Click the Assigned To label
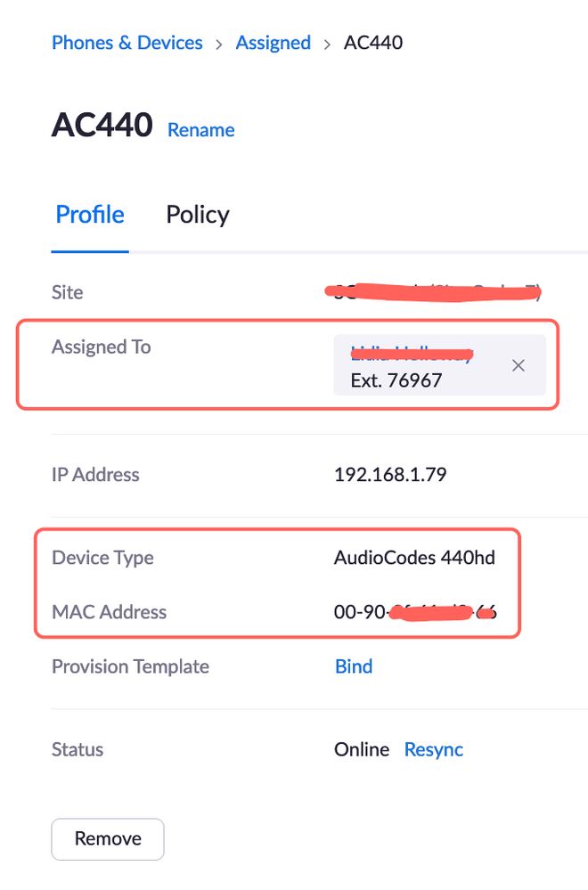 102,347
